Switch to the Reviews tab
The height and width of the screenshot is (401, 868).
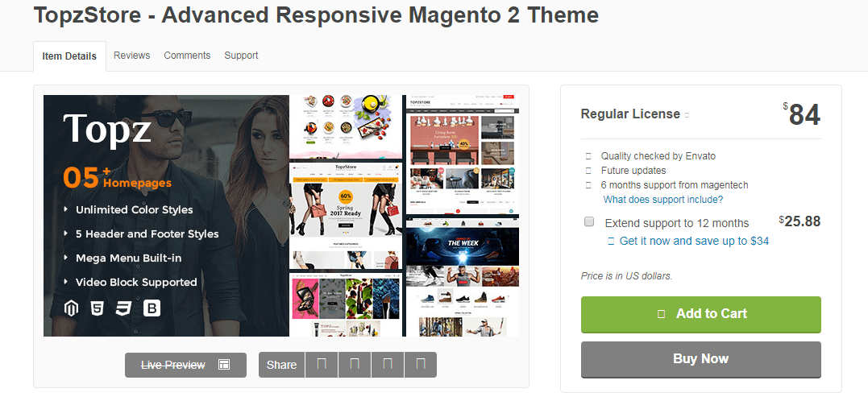coord(131,56)
